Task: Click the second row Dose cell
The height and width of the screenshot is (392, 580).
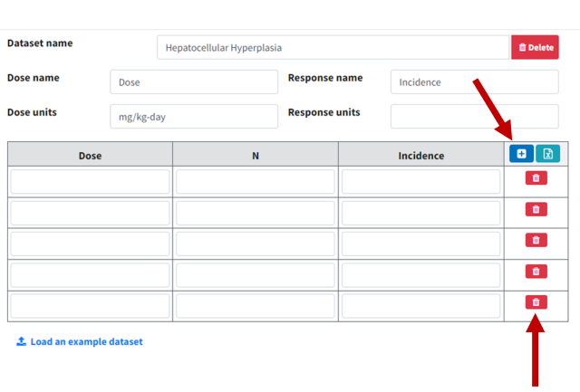Action: tap(91, 213)
